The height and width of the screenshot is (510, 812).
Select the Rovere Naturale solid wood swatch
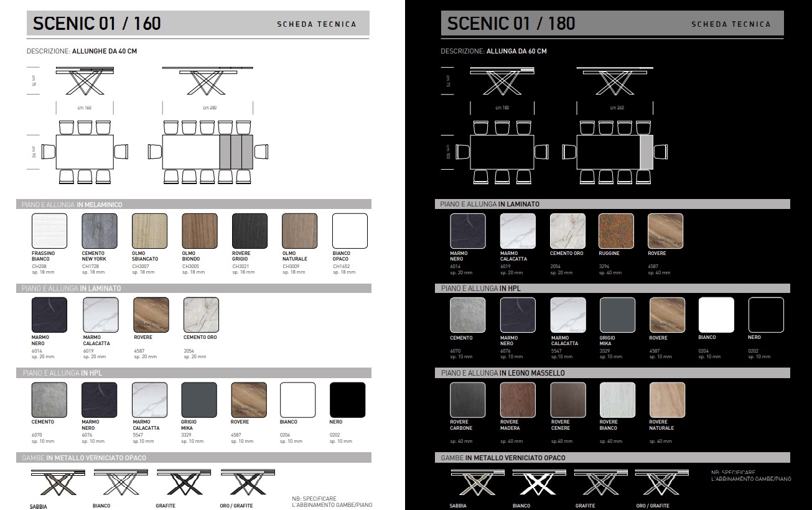click(x=667, y=400)
